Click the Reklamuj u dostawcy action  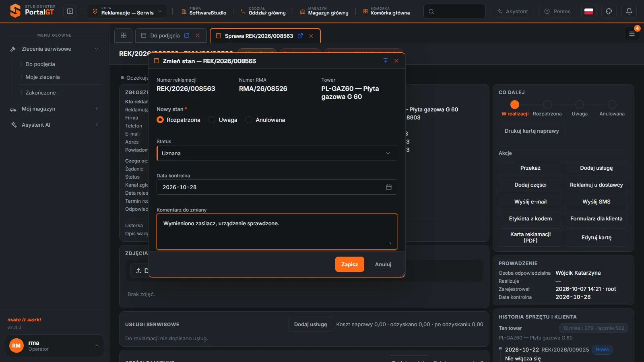[597, 185]
